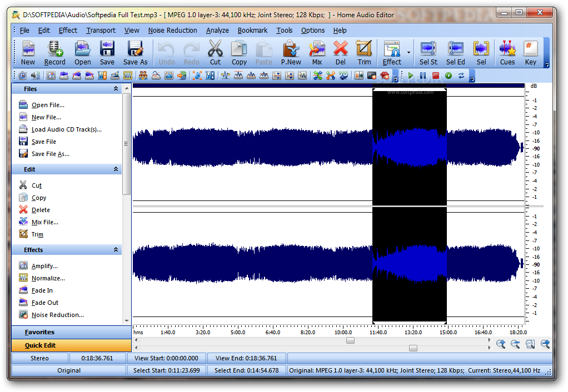Click the Stereo status bar cell
Viewport: 568px width, 392px height.
[39, 358]
